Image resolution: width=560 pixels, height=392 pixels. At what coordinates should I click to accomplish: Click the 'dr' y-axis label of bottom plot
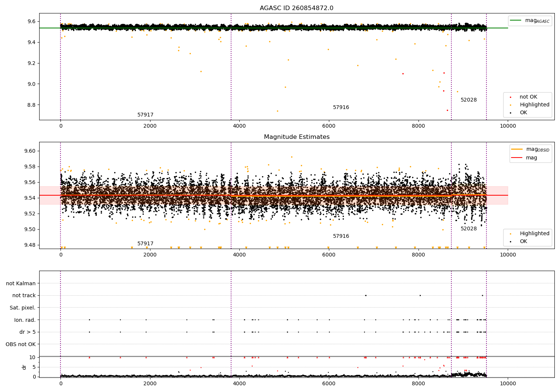click(24, 367)
